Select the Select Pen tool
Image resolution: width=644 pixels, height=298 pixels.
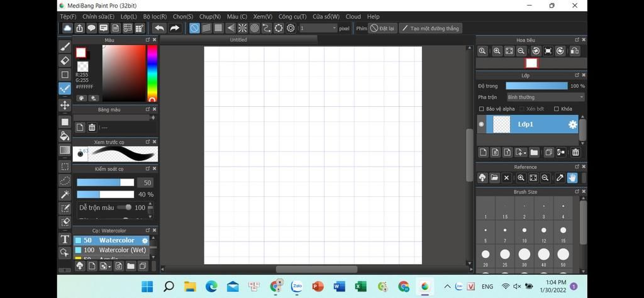tap(65, 208)
